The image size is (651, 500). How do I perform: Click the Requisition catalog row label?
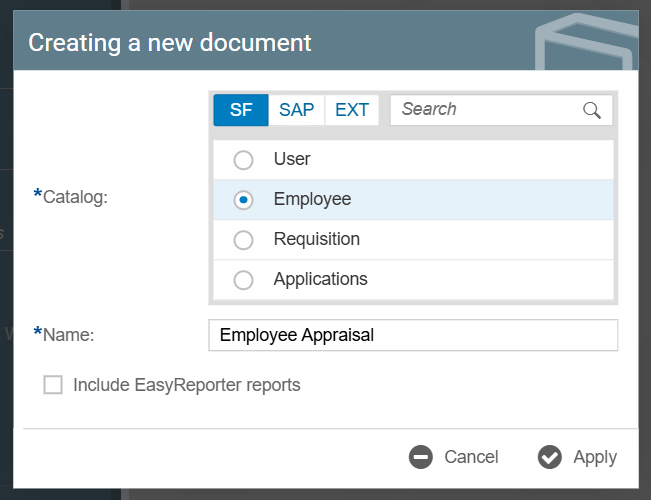point(316,240)
